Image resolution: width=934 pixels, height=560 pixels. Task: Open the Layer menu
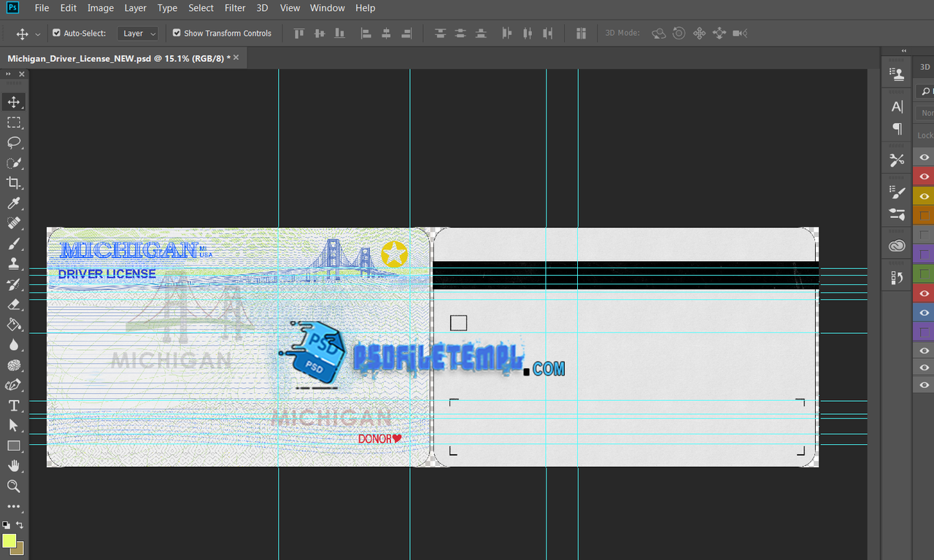tap(135, 8)
